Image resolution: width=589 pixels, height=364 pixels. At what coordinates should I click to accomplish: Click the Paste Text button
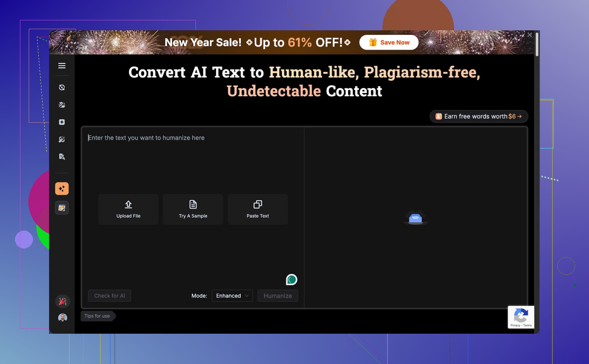[x=258, y=209]
